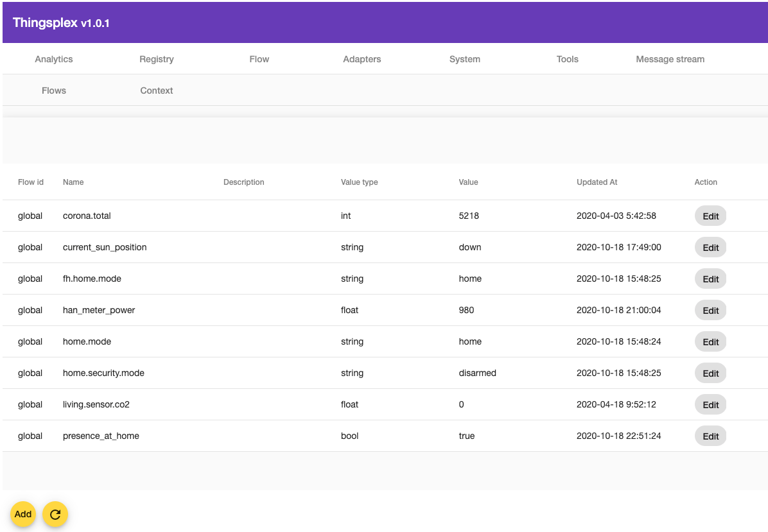Click the 'float' type of living.sensor.co2
Viewport: 768px width, 532px height.
click(x=350, y=404)
